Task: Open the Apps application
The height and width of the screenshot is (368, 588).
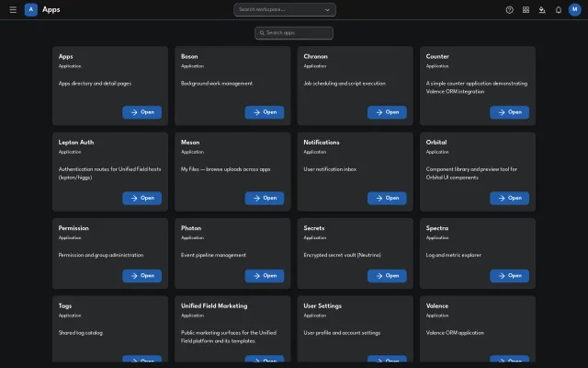Action: pyautogui.click(x=141, y=112)
